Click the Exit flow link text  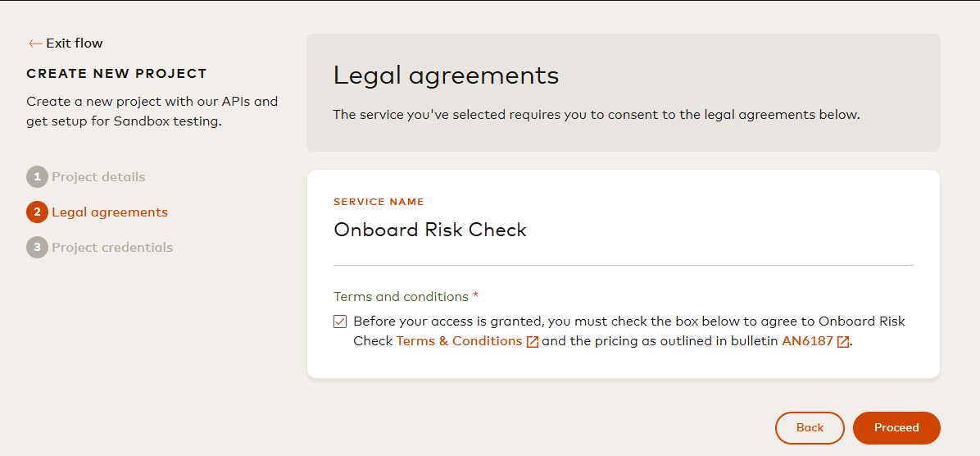pyautogui.click(x=75, y=43)
